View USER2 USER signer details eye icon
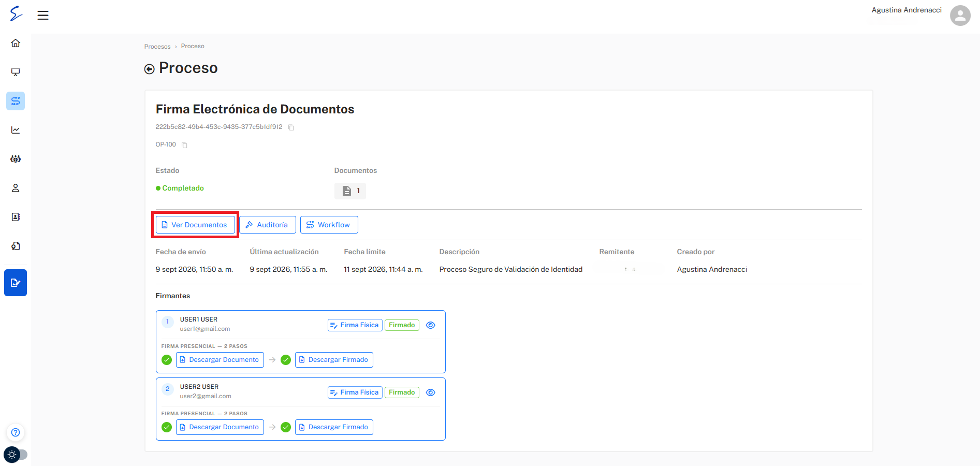This screenshot has width=980, height=466. click(x=430, y=392)
